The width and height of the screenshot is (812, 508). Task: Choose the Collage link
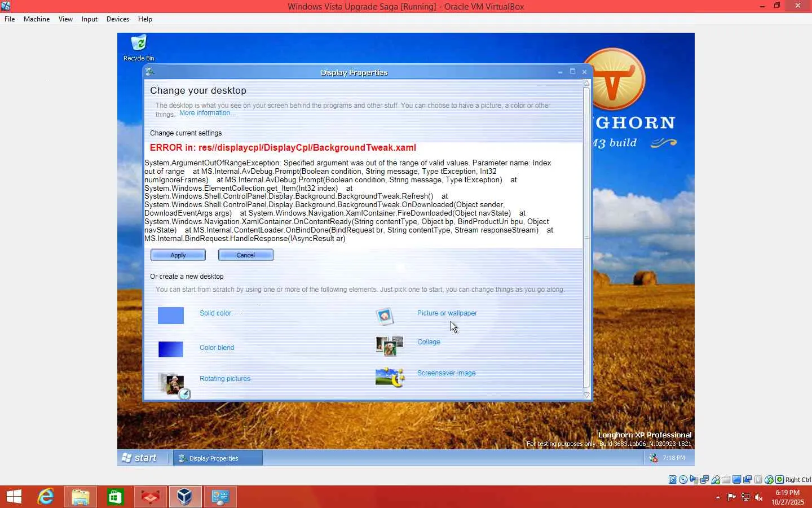click(x=429, y=342)
